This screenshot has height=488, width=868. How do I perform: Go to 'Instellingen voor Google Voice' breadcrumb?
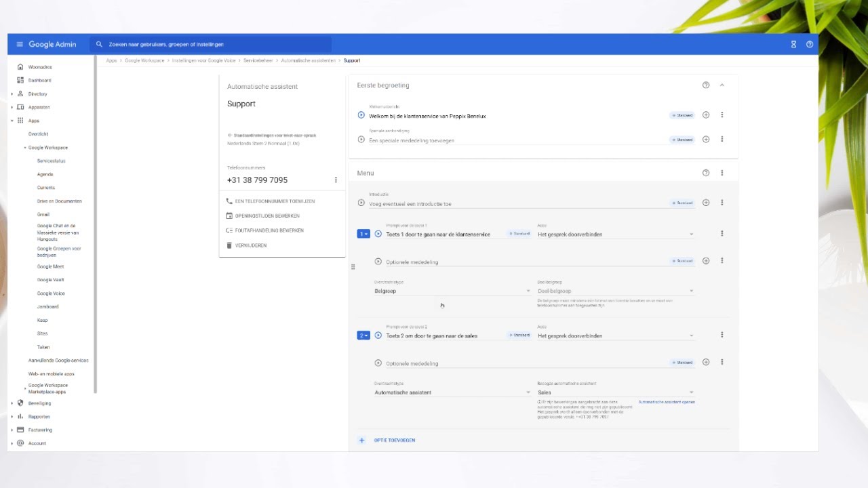[x=203, y=60]
